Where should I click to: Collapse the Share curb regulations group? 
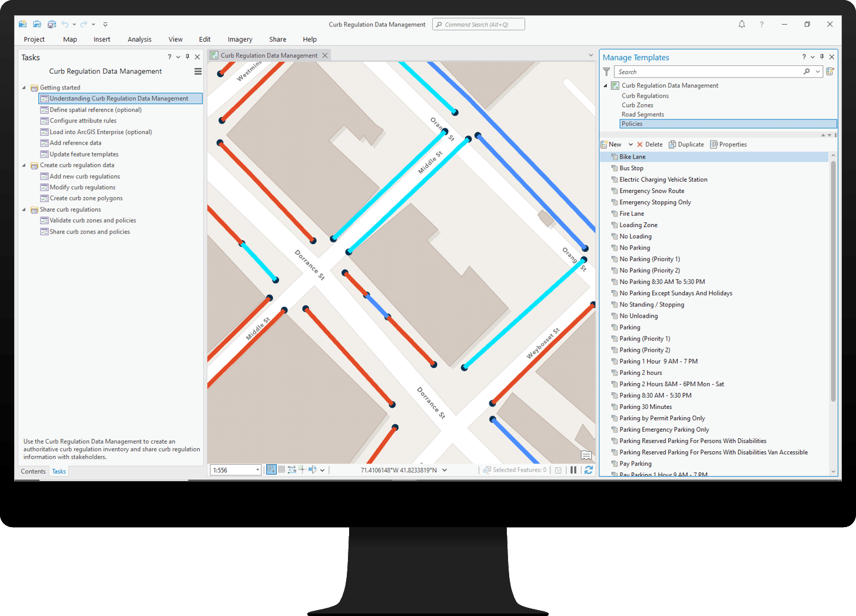24,209
